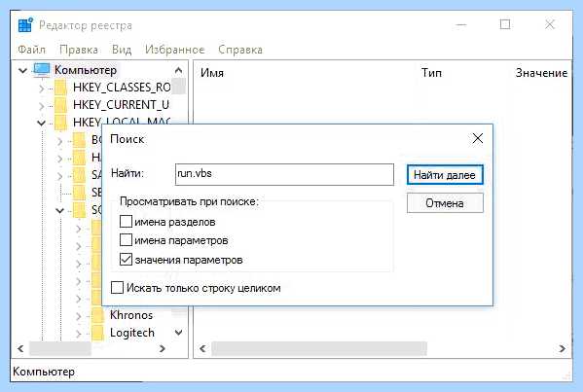
Task: Click the Имя column header
Action: [212, 73]
